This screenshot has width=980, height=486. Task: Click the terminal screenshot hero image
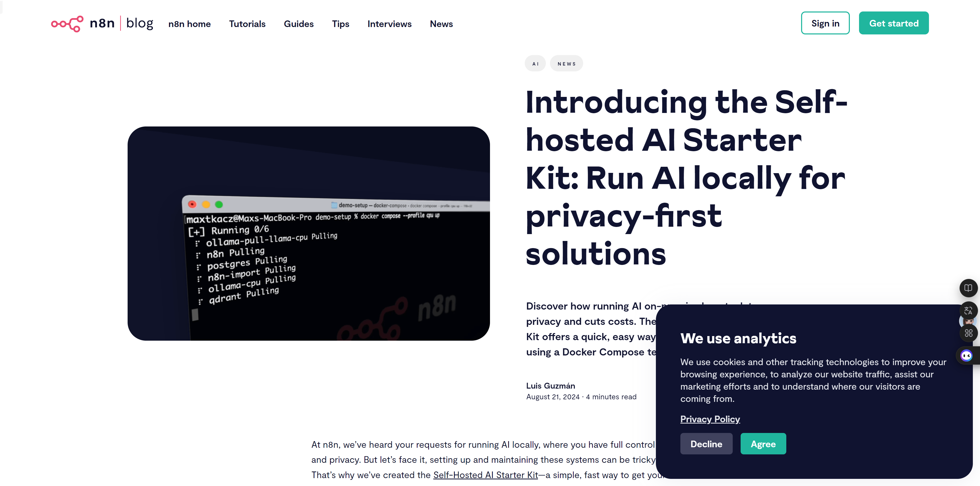pyautogui.click(x=309, y=233)
